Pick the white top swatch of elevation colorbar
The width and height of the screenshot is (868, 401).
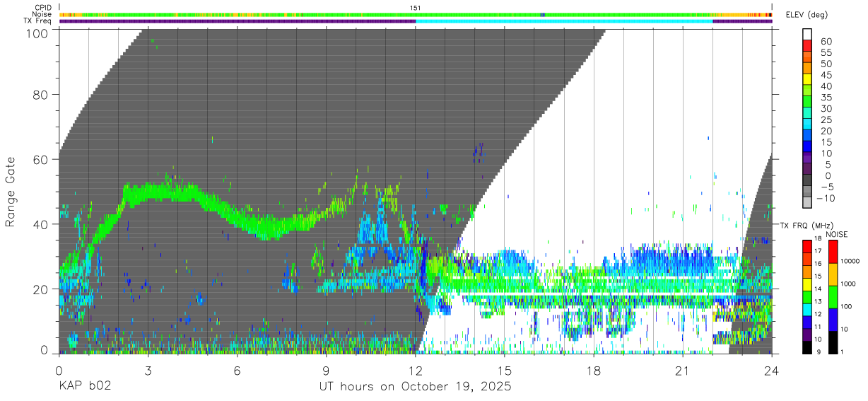[x=808, y=34]
